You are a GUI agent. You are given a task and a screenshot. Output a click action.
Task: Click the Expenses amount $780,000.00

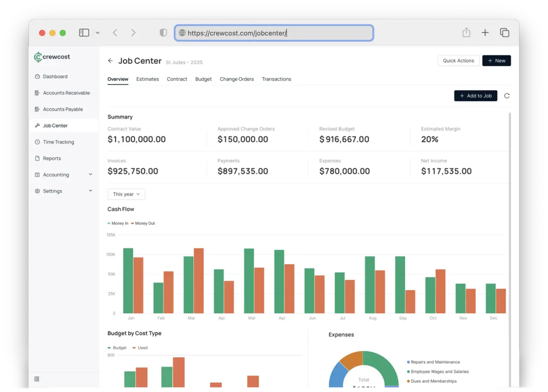[345, 171]
